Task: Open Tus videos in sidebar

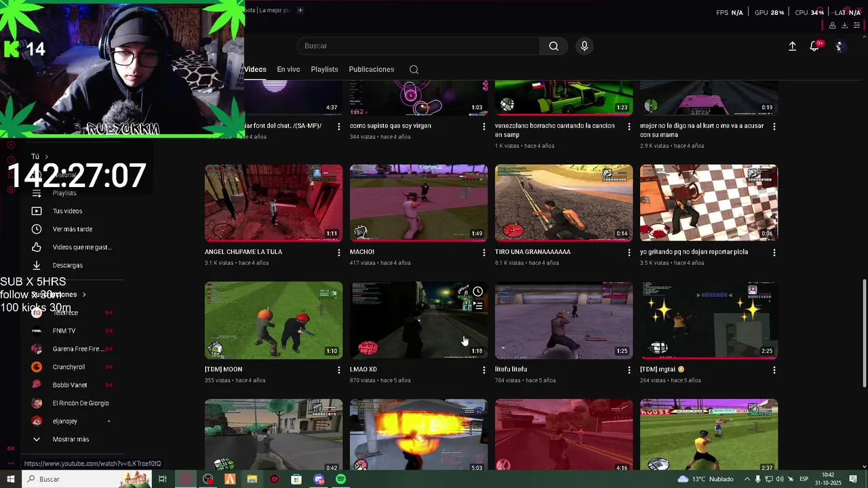Action: (67, 211)
